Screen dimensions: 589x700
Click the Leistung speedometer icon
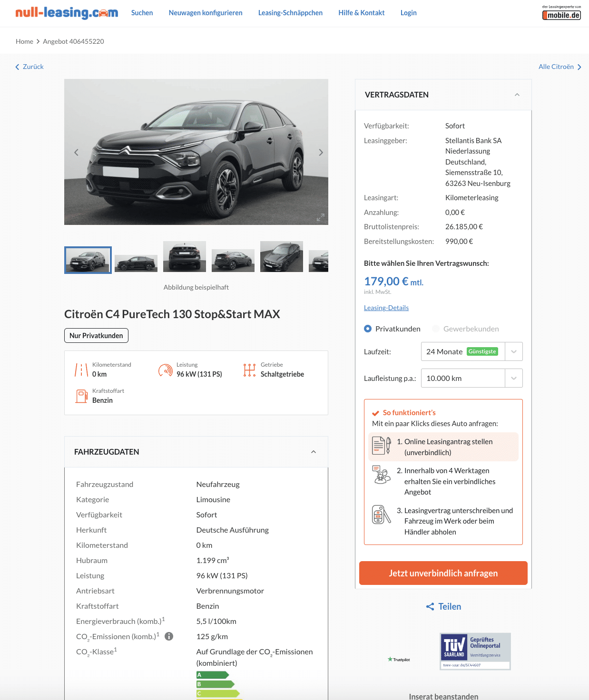pos(166,369)
